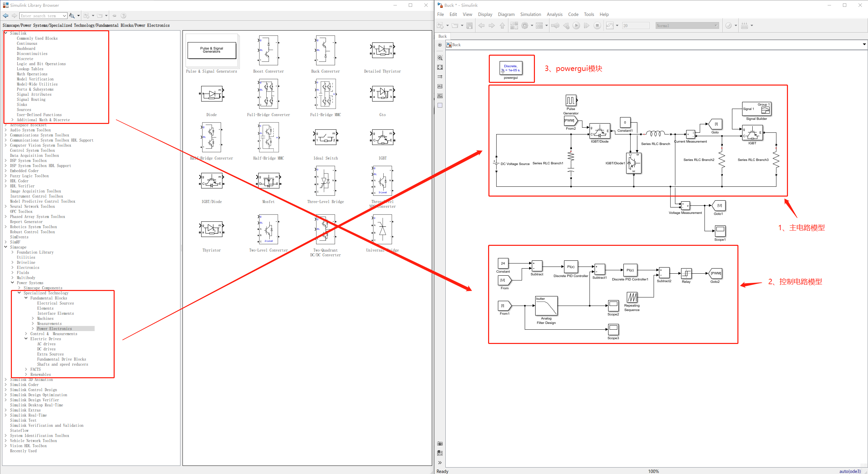The image size is (868, 474).
Task: Click the Stop simulation button
Action: click(597, 25)
